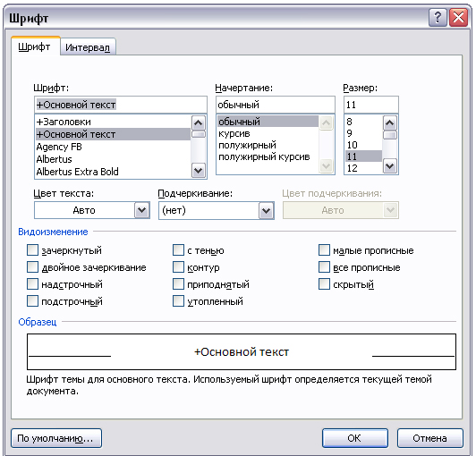The height and width of the screenshot is (456, 476).
Task: Select +Заголовки in the font list
Action: (x=113, y=122)
